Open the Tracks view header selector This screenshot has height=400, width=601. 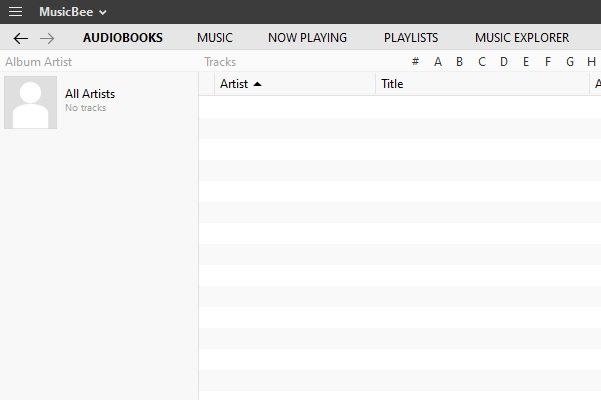[x=220, y=62]
